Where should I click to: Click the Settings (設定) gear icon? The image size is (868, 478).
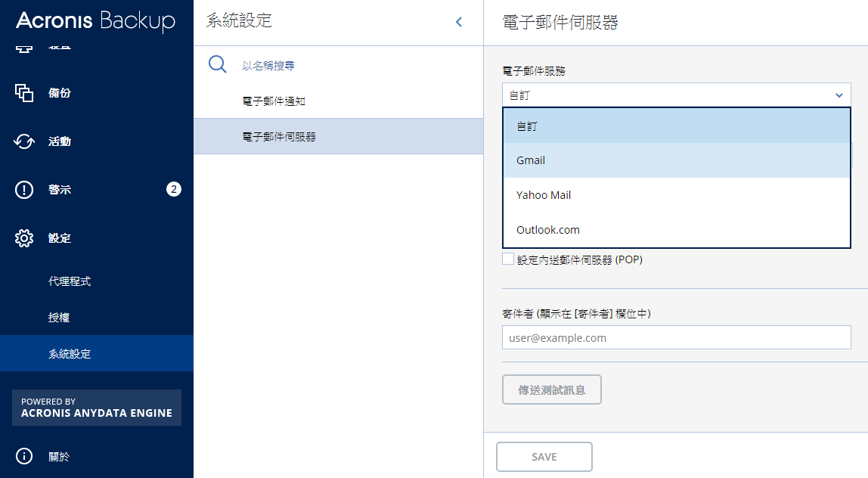coord(23,238)
